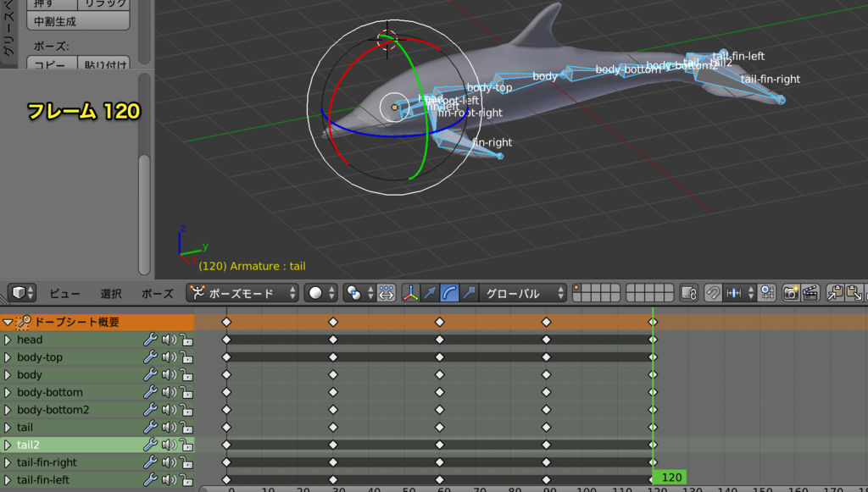Toggle modifiers wrench on body-bottom2 channel
The height and width of the screenshot is (492, 868).
pyautogui.click(x=150, y=410)
